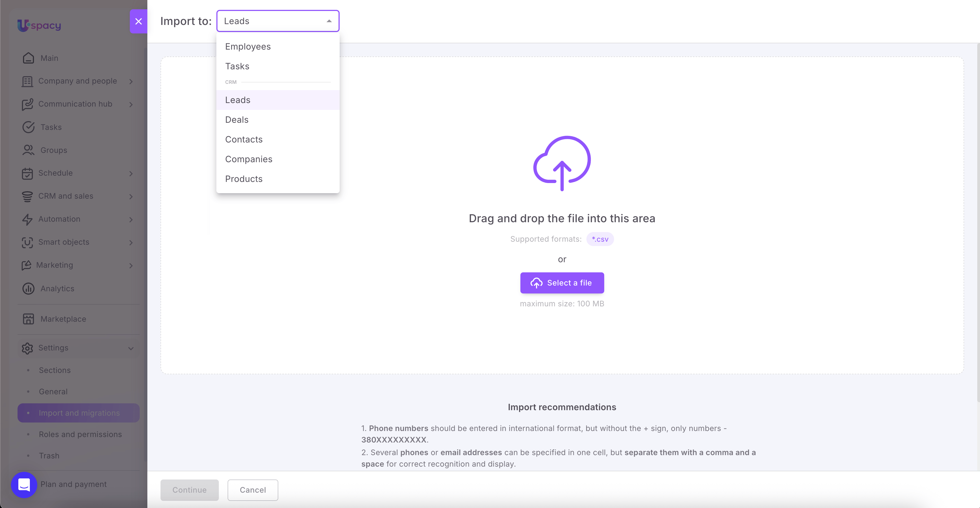Open Roles and permissions settings item
This screenshot has height=508, width=980.
(80, 434)
